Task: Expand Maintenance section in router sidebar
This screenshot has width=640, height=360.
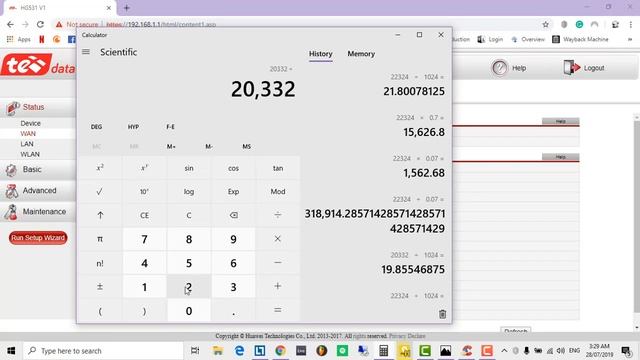Action: [44, 211]
